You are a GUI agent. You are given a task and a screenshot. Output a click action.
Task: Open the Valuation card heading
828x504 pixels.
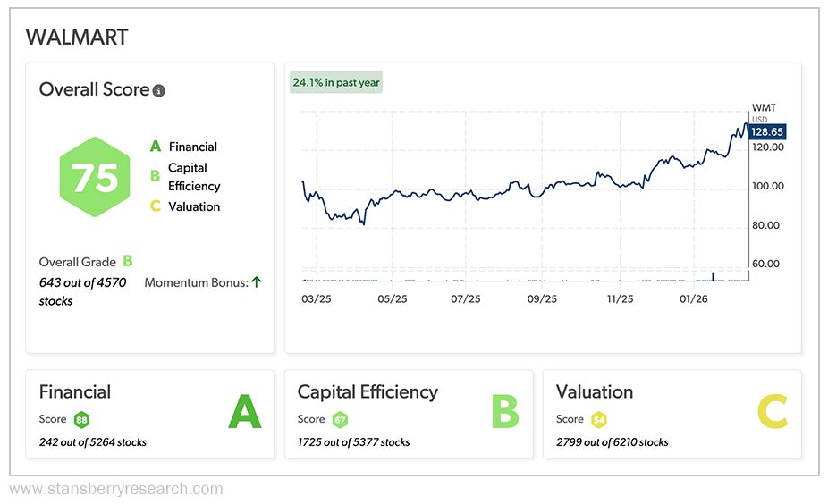594,392
